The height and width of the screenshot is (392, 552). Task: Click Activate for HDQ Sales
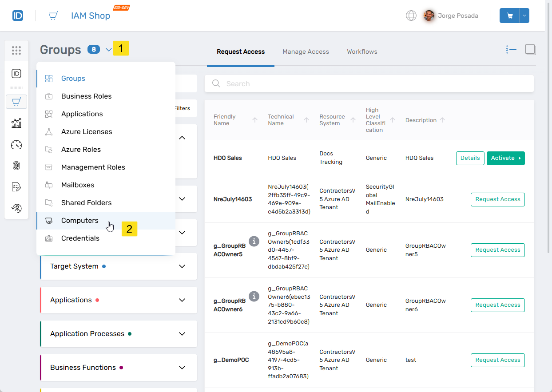click(x=505, y=158)
